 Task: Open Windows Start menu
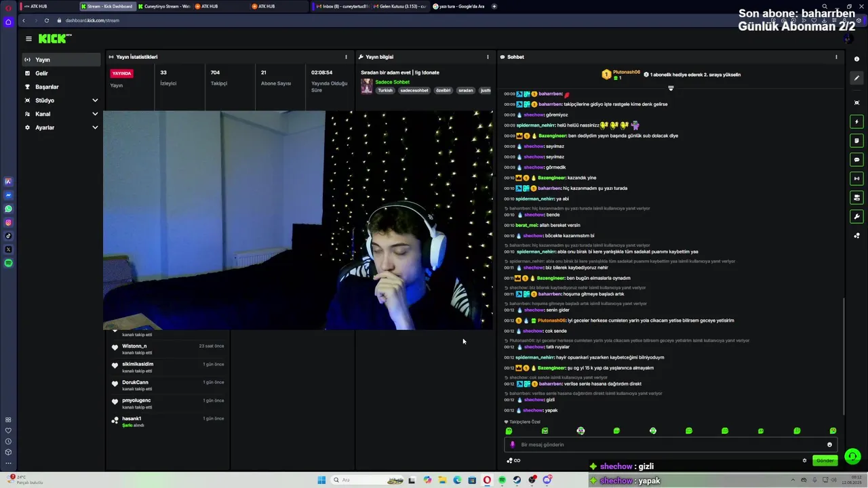pyautogui.click(x=321, y=480)
